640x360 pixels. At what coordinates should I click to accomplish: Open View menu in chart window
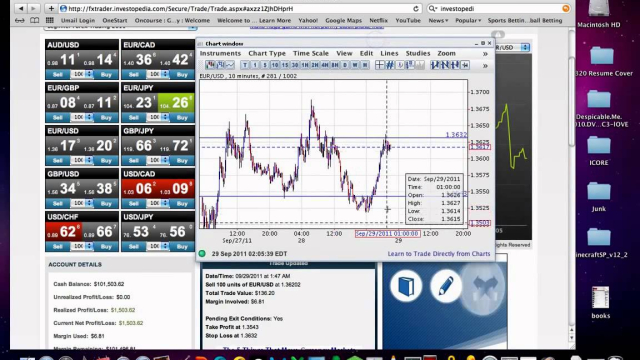(x=344, y=53)
